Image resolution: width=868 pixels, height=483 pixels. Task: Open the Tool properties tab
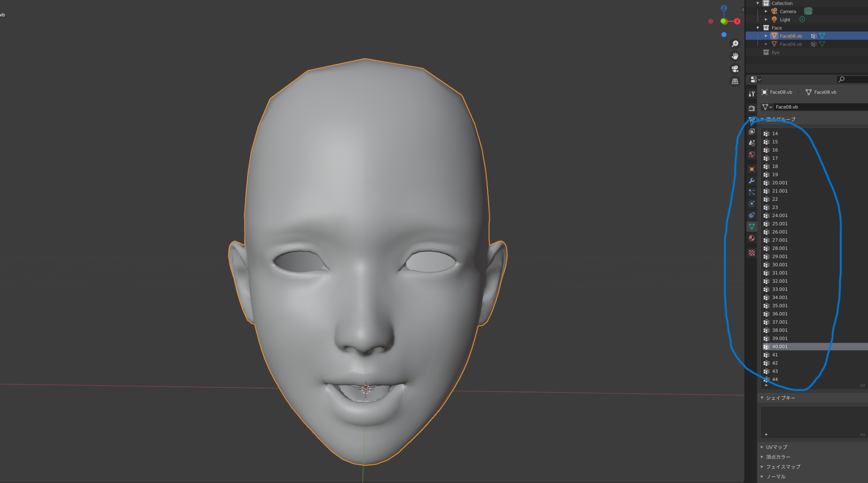pyautogui.click(x=752, y=94)
